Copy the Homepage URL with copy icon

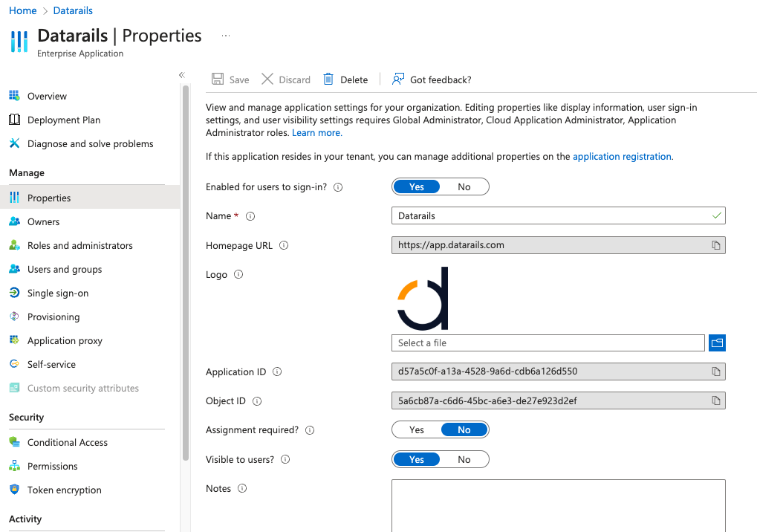point(716,245)
